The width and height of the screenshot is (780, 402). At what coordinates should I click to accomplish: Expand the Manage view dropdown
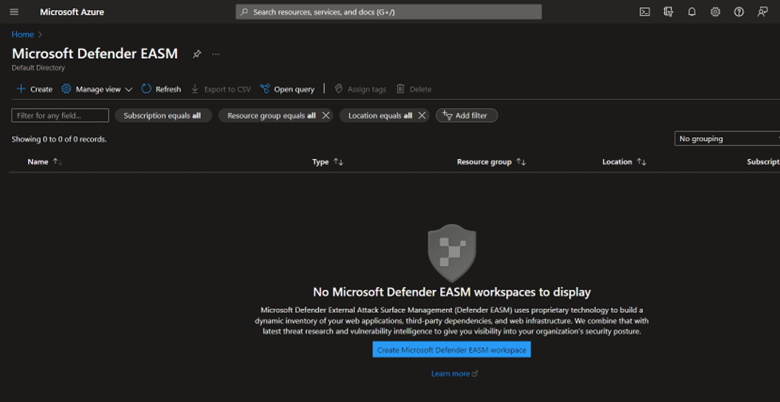click(97, 89)
